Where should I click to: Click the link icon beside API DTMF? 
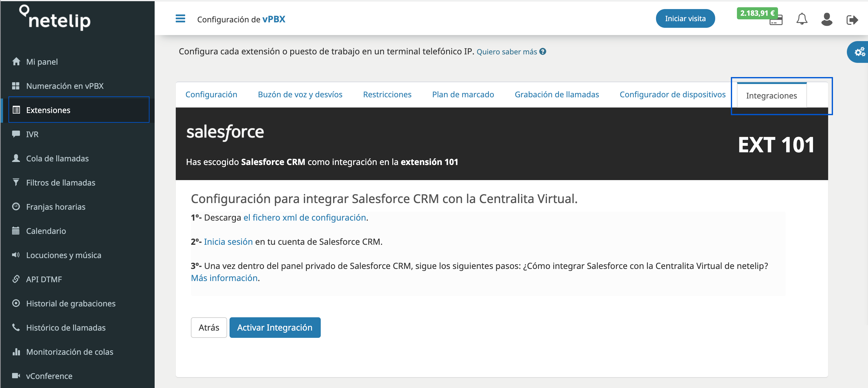coord(16,279)
